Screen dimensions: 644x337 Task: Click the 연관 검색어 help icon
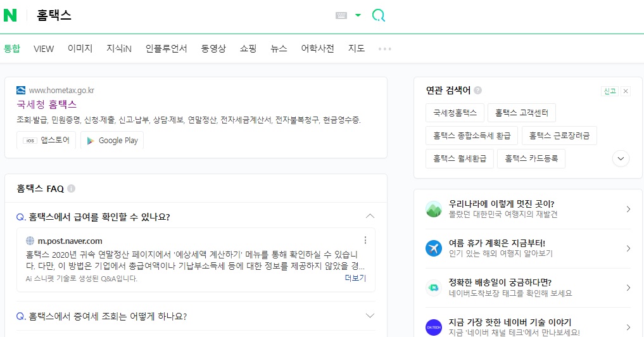(477, 91)
